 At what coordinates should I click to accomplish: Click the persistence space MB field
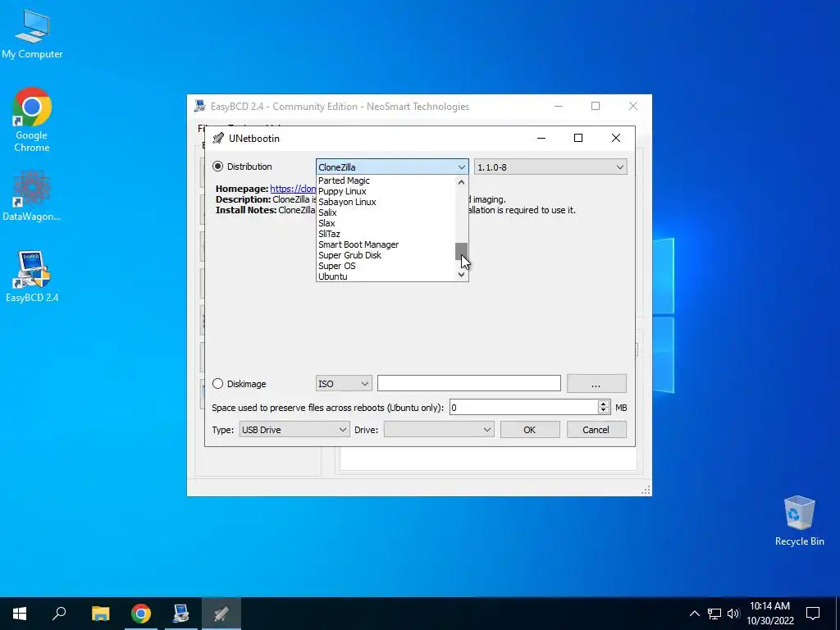(524, 408)
